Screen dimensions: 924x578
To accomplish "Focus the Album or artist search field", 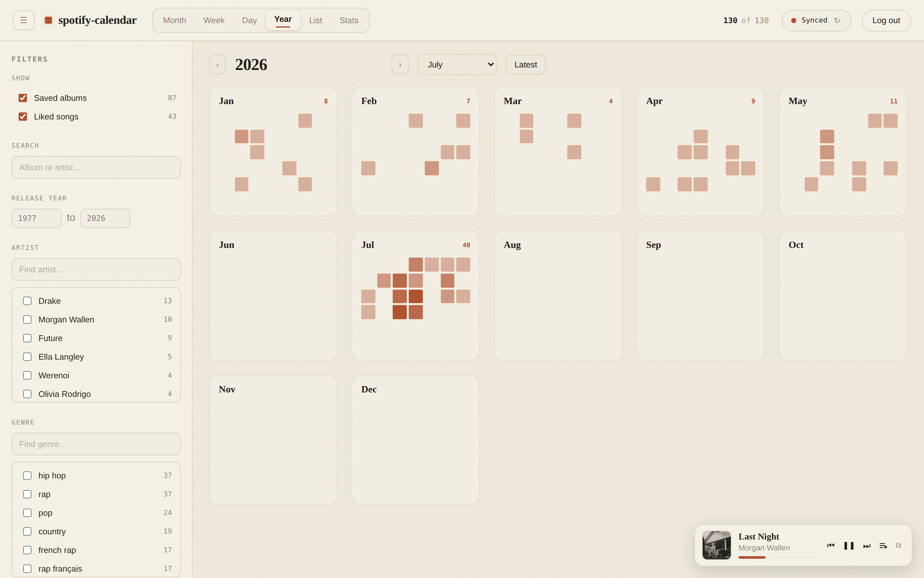I will pos(96,167).
